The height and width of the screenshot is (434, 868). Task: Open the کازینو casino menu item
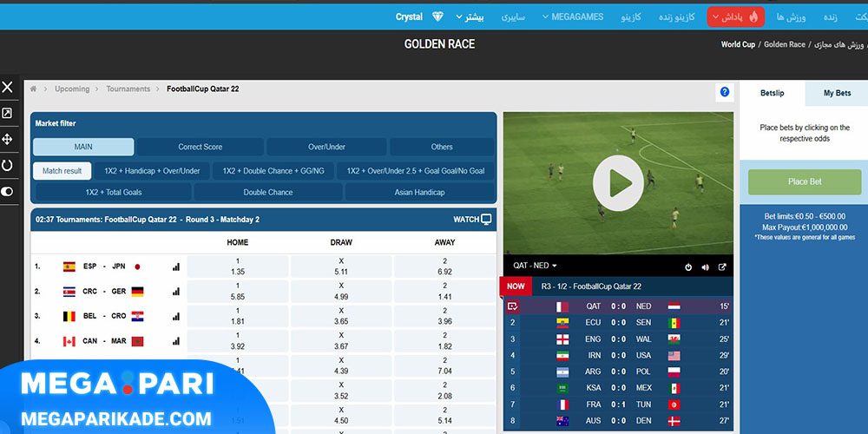pyautogui.click(x=631, y=16)
